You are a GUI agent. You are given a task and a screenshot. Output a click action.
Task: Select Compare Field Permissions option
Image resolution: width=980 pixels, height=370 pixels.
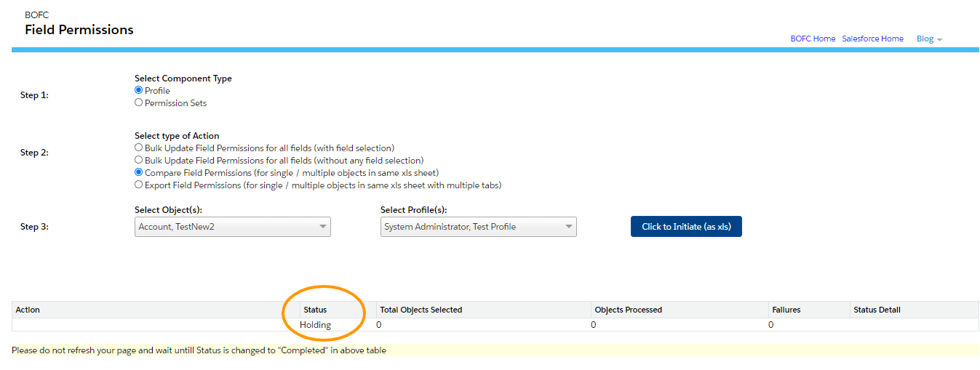138,172
